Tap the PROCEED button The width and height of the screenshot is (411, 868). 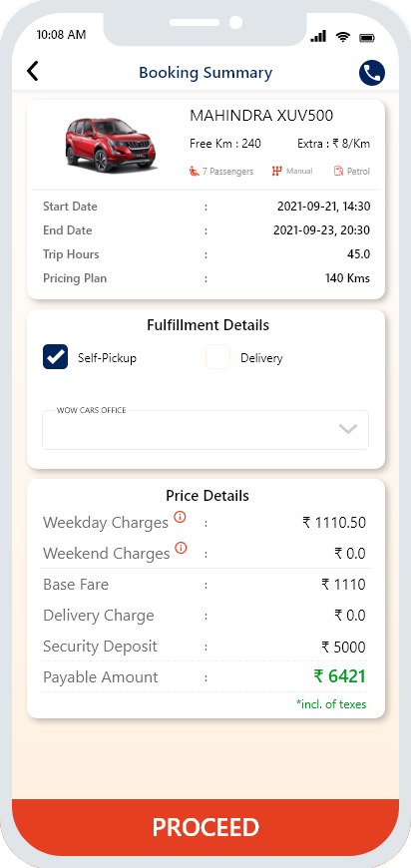[x=205, y=827]
